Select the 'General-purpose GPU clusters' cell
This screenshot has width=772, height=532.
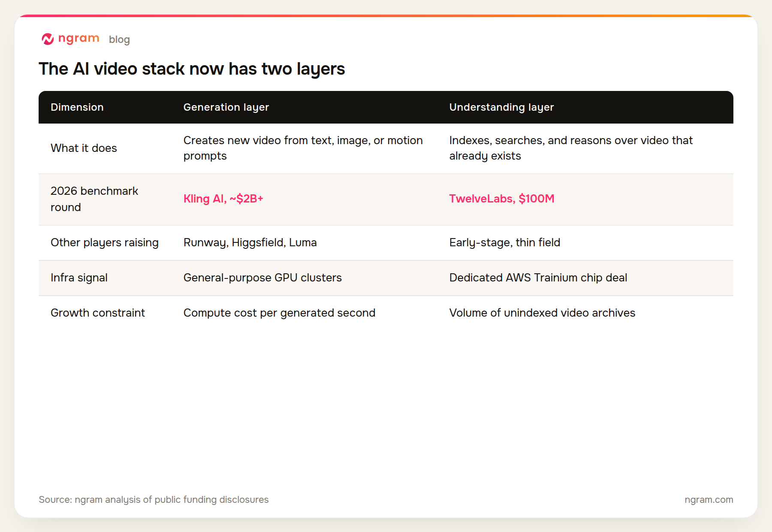262,278
